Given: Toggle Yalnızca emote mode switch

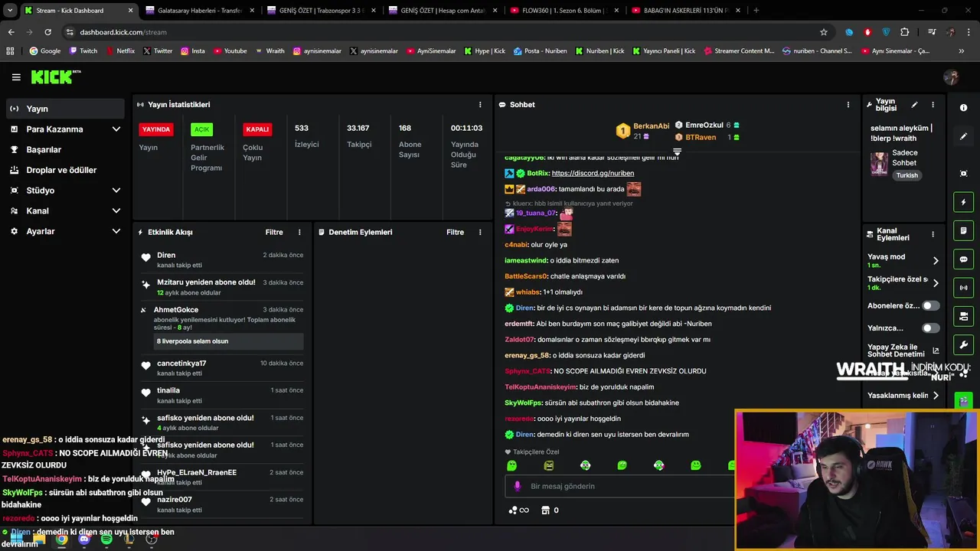Looking at the screenshot, I should click(930, 328).
